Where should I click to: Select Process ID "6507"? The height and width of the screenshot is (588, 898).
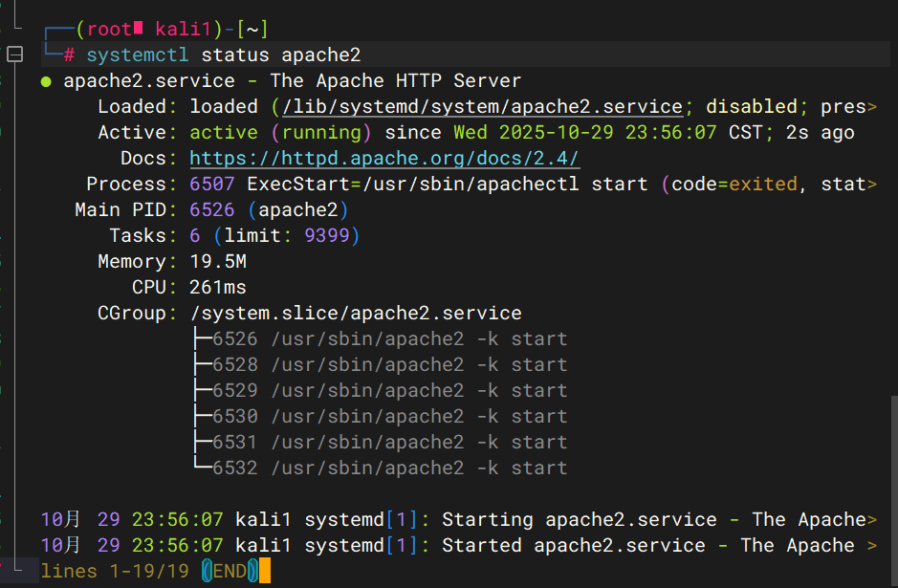click(x=212, y=184)
